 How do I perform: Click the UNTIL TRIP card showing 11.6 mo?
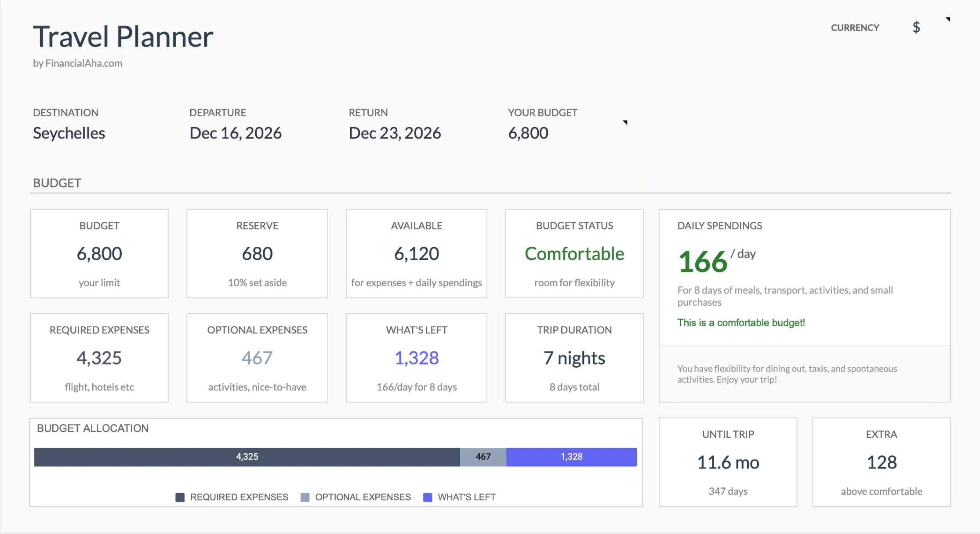(x=728, y=462)
